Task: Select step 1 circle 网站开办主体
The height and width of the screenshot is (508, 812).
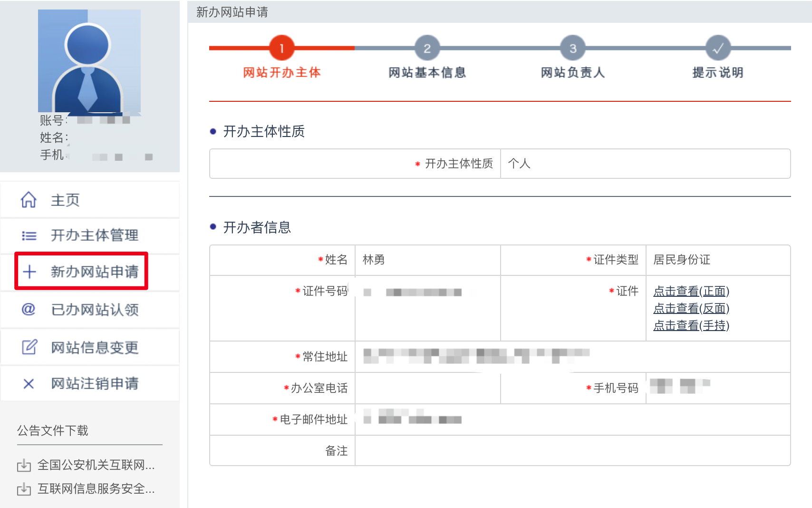Action: 282,48
